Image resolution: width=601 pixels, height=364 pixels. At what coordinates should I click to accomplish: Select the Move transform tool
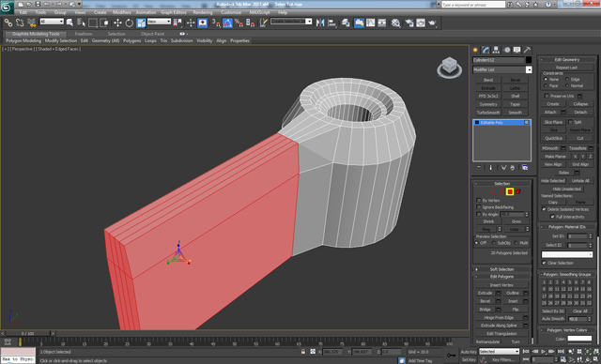pos(117,23)
